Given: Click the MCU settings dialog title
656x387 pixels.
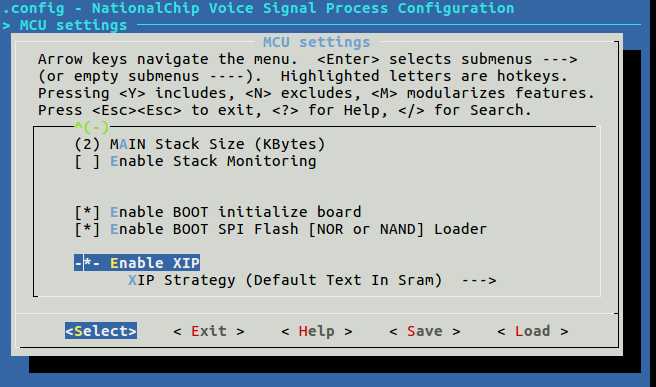Looking at the screenshot, I should click(x=317, y=42).
